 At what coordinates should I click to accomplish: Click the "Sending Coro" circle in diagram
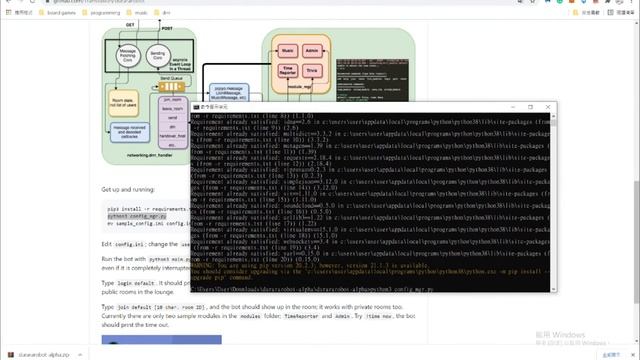pos(158,56)
